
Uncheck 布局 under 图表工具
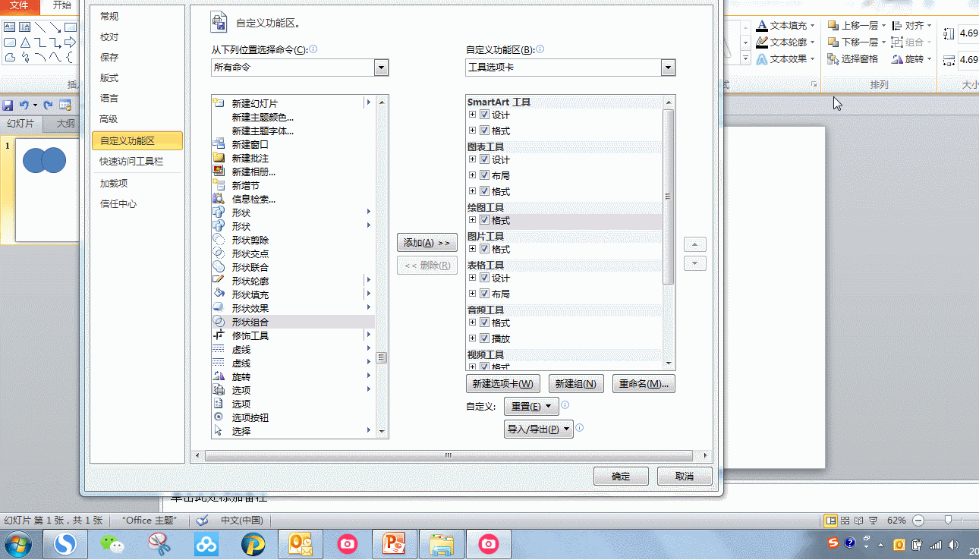[484, 175]
